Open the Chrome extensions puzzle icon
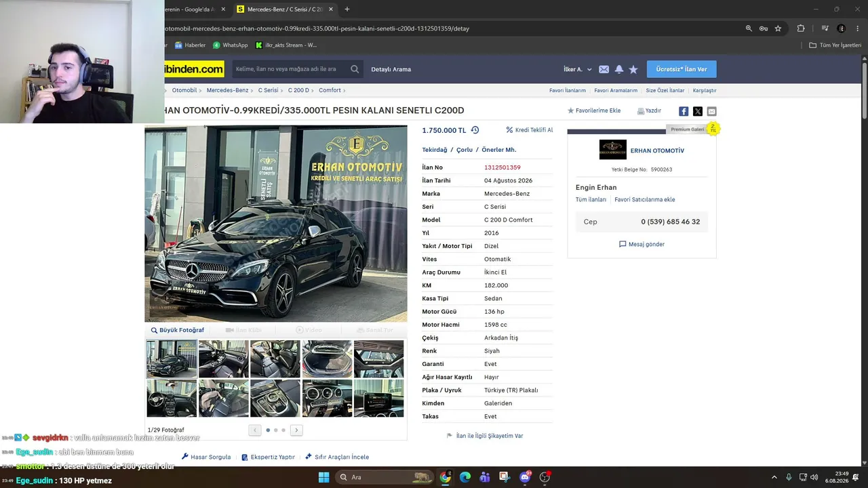Image resolution: width=868 pixels, height=488 pixels. 801,28
